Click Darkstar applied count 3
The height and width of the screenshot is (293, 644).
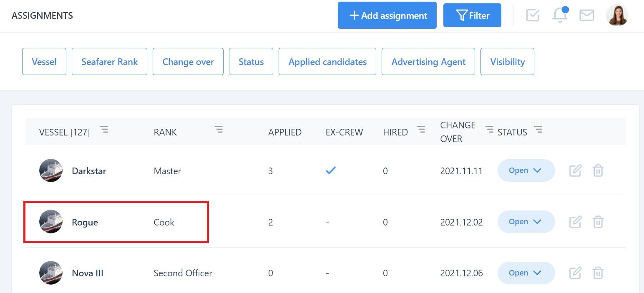click(x=271, y=171)
